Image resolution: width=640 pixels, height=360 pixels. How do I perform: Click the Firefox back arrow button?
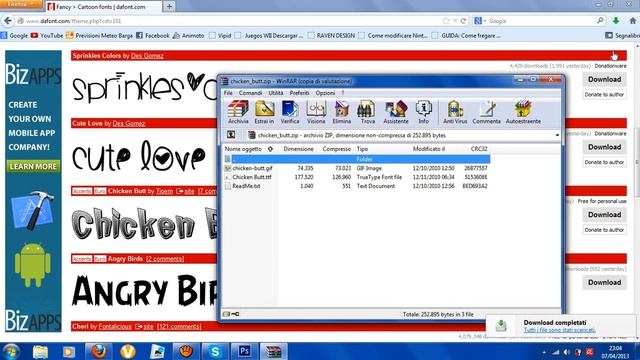tap(8, 20)
